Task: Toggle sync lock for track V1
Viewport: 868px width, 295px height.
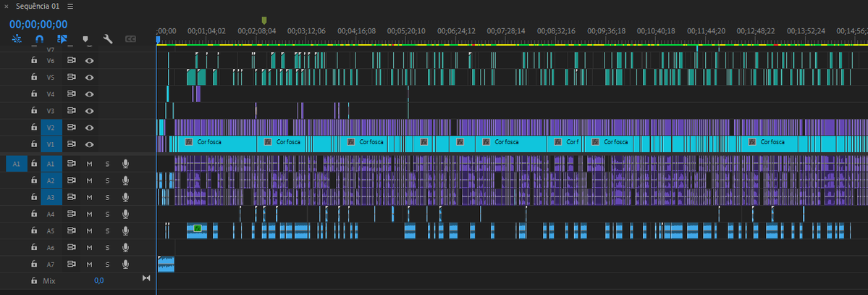Action: (71, 144)
